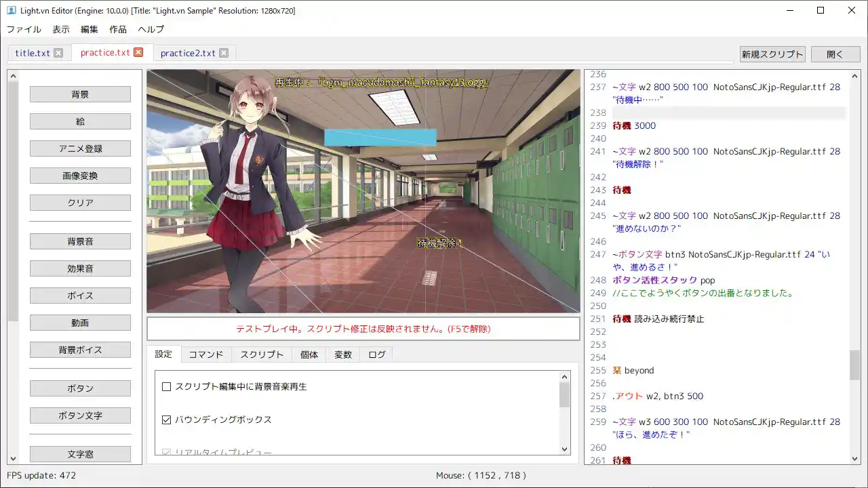Open the 編集 menu
The image size is (868, 488).
click(x=90, y=29)
